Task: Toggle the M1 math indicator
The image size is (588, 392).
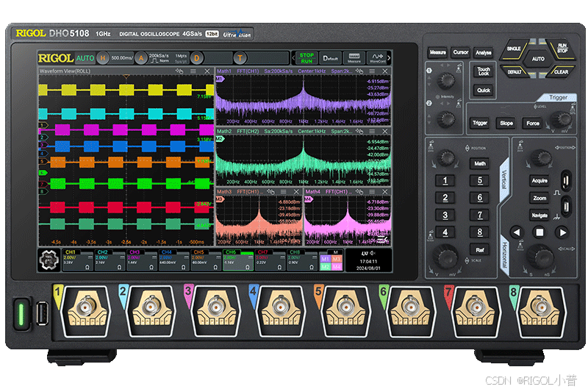Action: point(325,259)
